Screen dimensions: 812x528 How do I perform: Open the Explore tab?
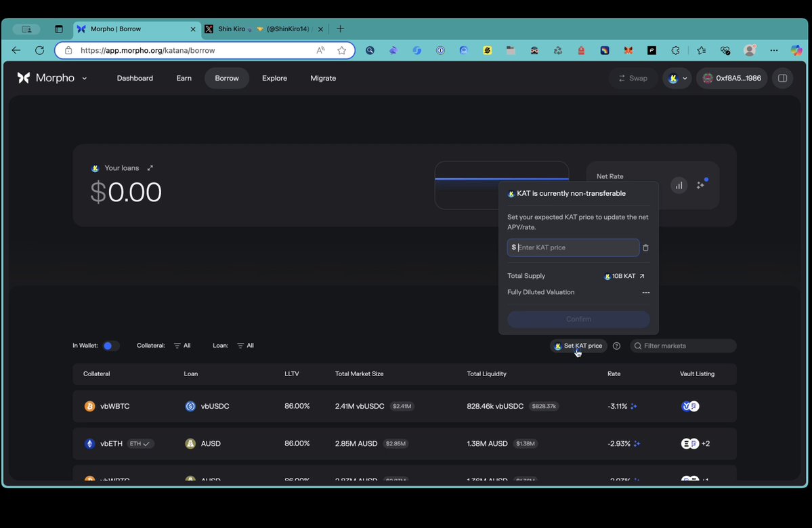pyautogui.click(x=274, y=78)
